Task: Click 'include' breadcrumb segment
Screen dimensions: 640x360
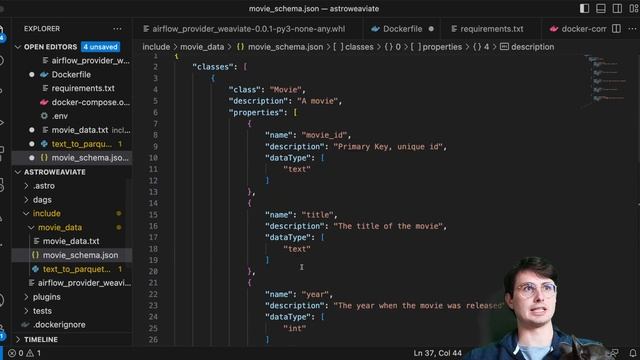Action: point(156,47)
